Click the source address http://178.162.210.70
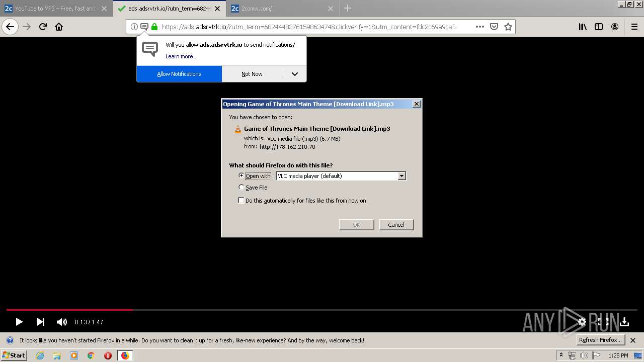The height and width of the screenshot is (362, 644). point(287,147)
